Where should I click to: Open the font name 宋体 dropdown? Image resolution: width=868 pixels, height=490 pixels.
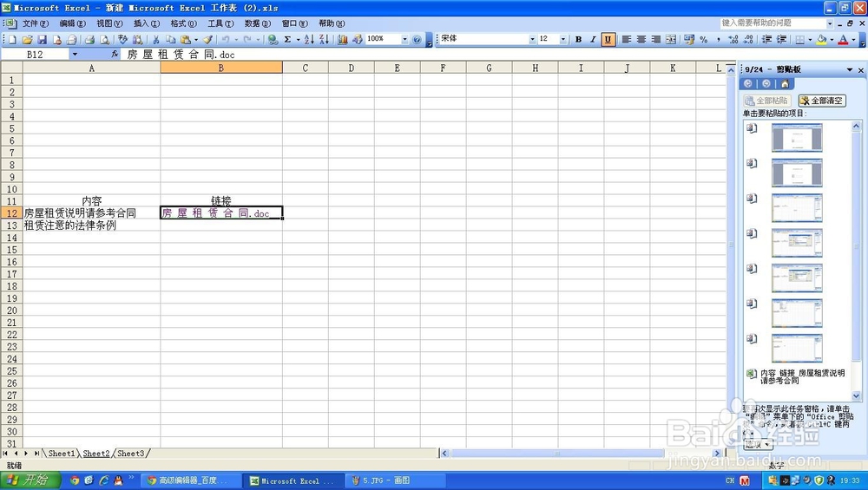coord(532,39)
